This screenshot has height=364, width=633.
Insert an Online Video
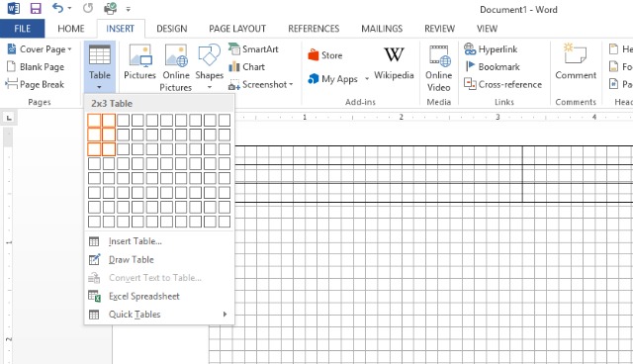tap(439, 67)
